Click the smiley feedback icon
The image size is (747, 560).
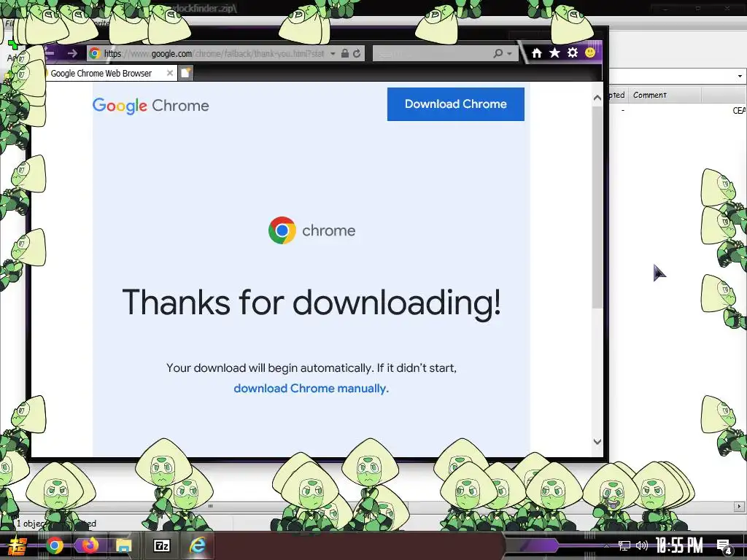[x=590, y=52]
